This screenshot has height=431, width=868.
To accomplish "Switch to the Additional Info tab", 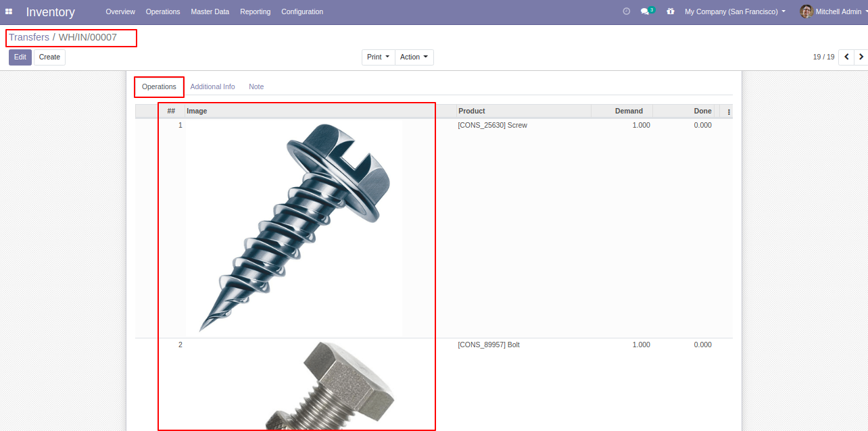I will (212, 86).
